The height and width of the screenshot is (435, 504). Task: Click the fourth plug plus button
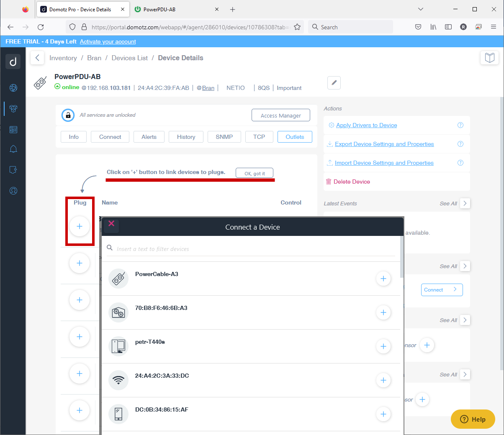point(80,337)
